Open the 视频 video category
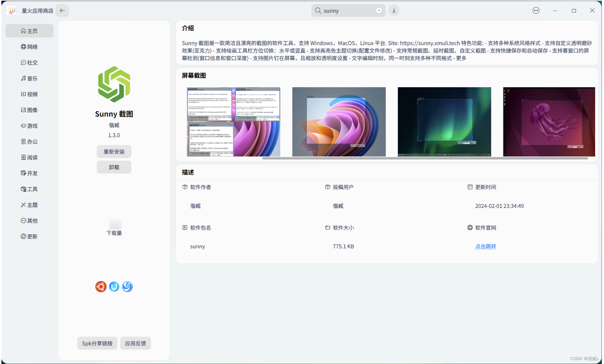The width and height of the screenshot is (604, 364). (29, 94)
